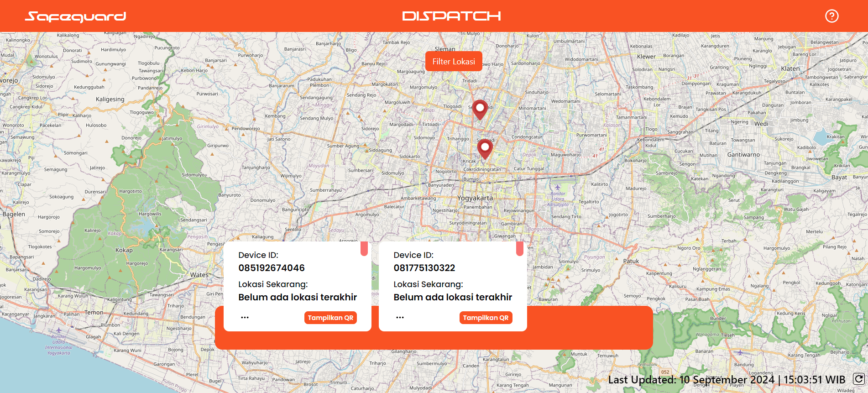The image size is (868, 393).
Task: Click red status tab on device 085192674046 card
Action: click(364, 249)
